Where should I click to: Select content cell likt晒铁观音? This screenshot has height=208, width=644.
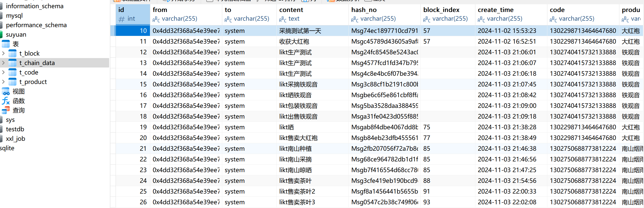[x=312, y=95]
